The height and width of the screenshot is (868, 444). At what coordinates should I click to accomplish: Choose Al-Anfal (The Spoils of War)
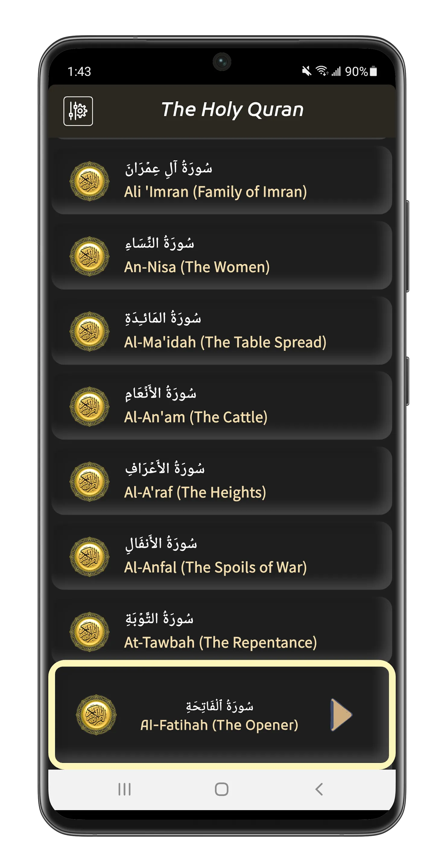(x=221, y=556)
